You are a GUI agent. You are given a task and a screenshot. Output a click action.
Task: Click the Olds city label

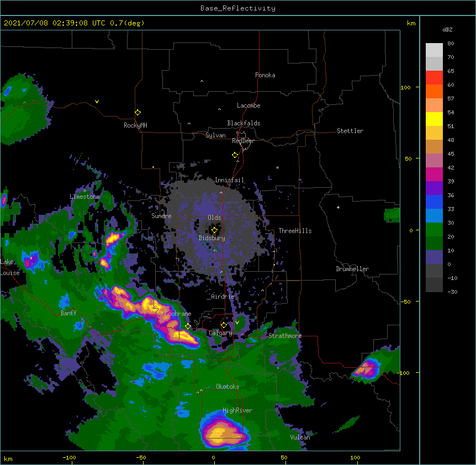[214, 218]
